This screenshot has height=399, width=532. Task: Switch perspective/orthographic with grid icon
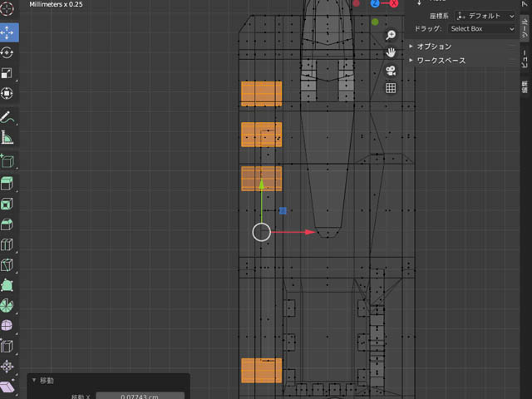tap(391, 88)
